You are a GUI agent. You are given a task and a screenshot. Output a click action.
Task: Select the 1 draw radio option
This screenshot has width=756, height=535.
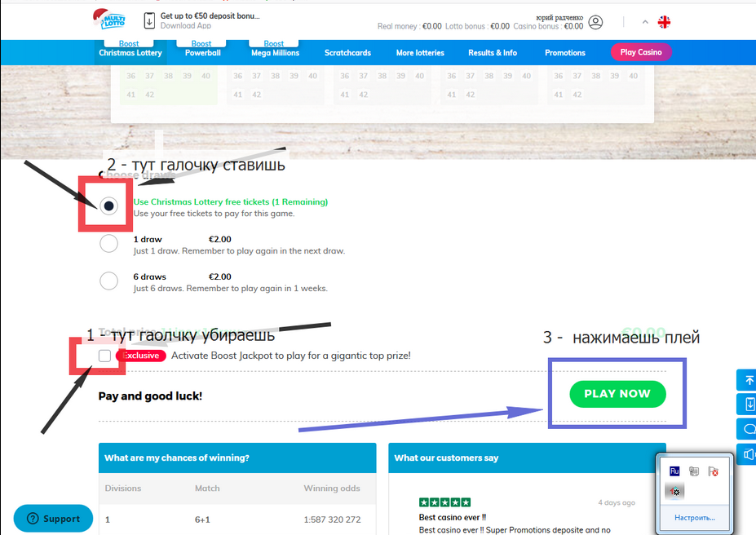(x=109, y=243)
